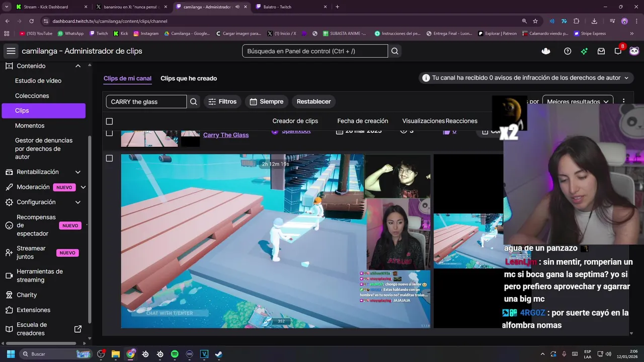The image size is (644, 362).
Task: Collapse the Contenido section
Action: pyautogui.click(x=78, y=66)
